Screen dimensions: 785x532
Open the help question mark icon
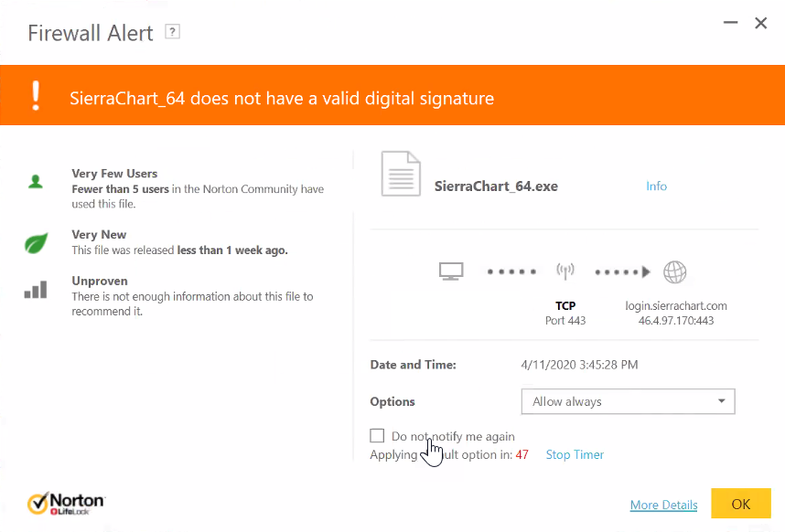tap(172, 32)
